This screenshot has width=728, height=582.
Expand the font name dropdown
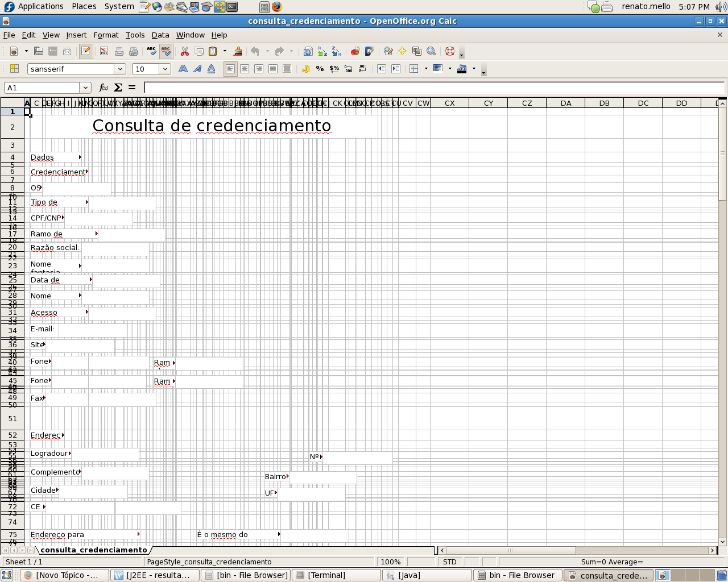[120, 69]
